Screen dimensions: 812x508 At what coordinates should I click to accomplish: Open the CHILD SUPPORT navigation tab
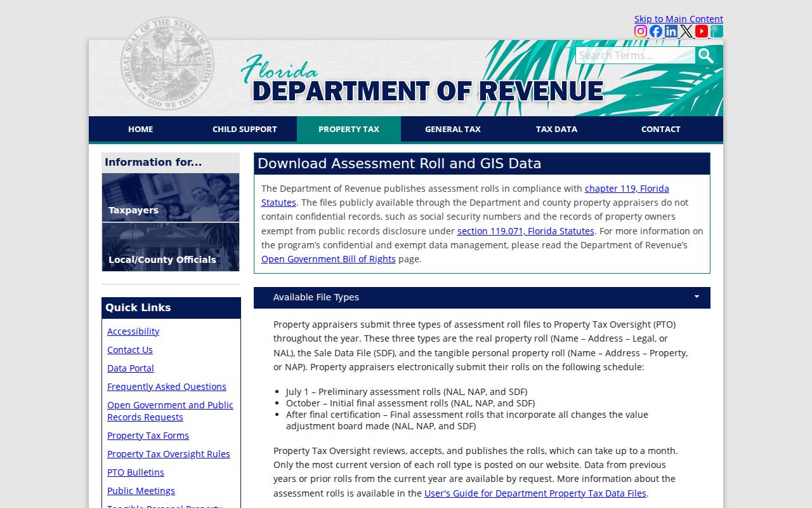pos(245,129)
